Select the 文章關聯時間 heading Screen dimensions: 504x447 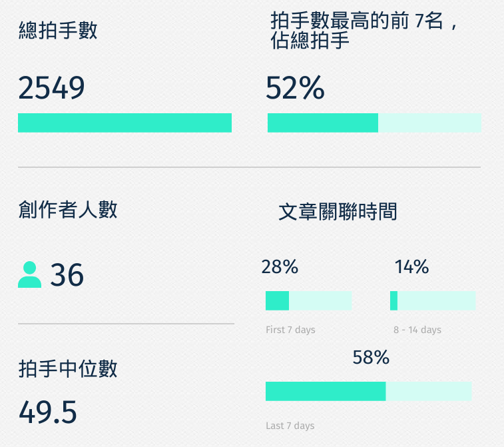pos(338,212)
